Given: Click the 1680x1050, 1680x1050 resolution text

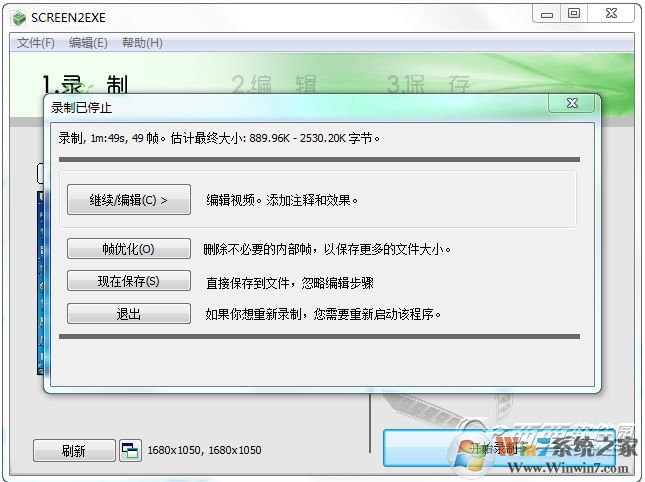Looking at the screenshot, I should [x=204, y=450].
